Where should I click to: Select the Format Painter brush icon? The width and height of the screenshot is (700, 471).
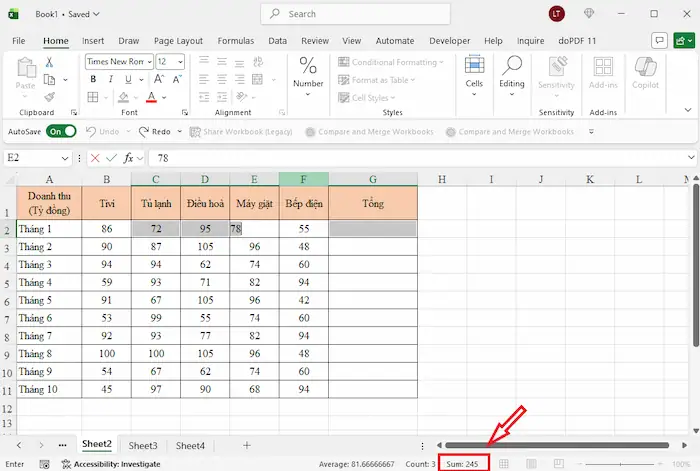click(49, 97)
